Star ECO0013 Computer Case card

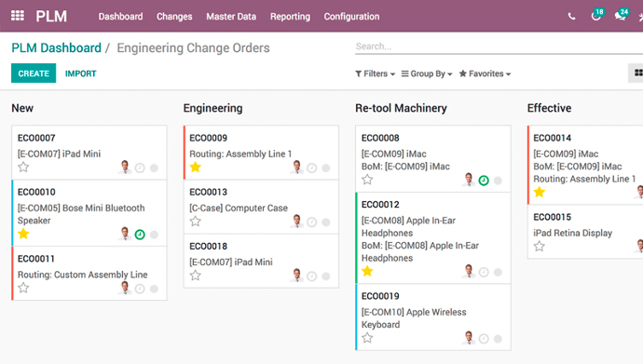tap(195, 222)
